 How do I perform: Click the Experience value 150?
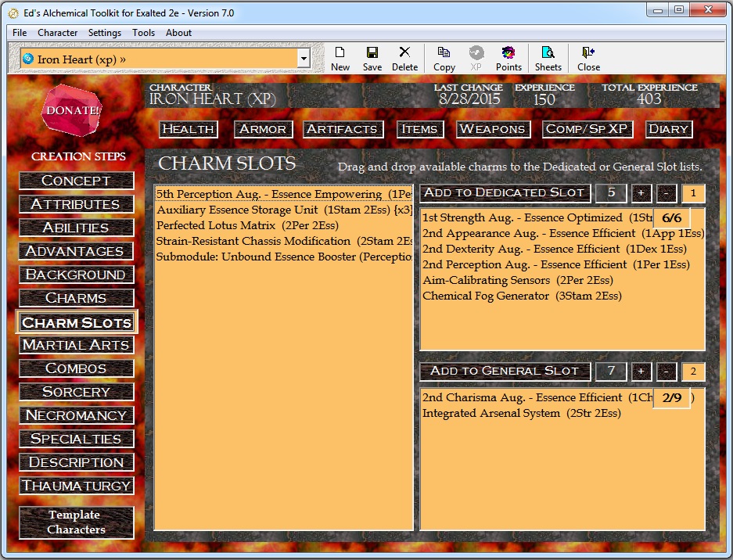(x=544, y=99)
